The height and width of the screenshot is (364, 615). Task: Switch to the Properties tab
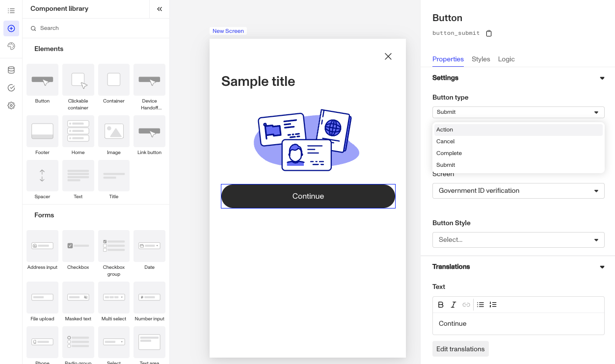(448, 59)
